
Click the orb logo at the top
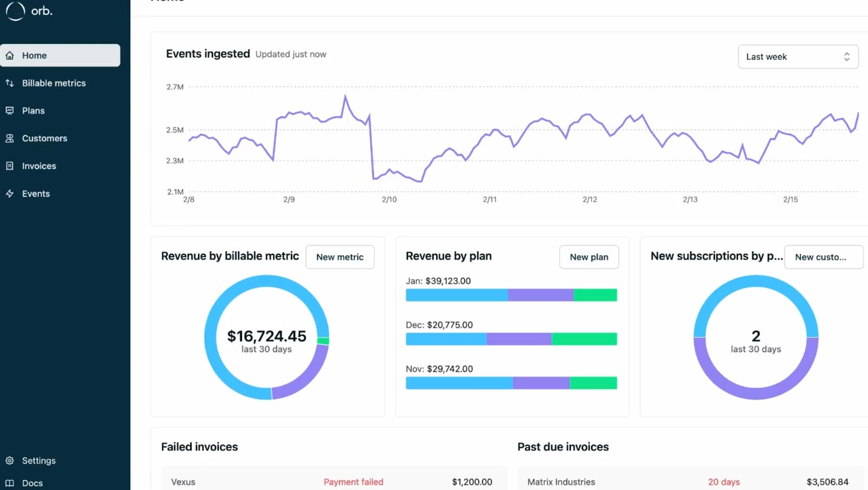pyautogui.click(x=29, y=11)
